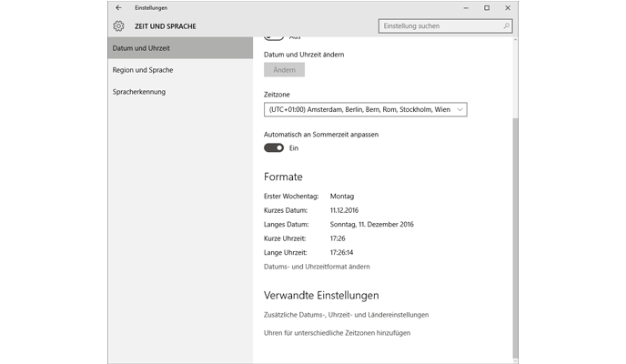Image resolution: width=626 pixels, height=364 pixels.
Task: Toggle the partially visible switch labeled Aus
Action: coord(273,37)
